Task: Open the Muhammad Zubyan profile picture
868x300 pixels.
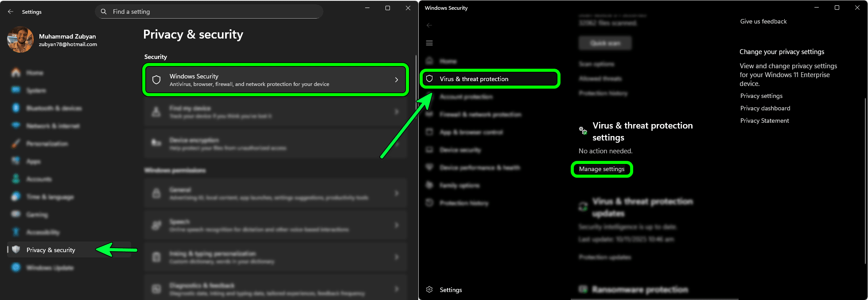Action: 20,40
